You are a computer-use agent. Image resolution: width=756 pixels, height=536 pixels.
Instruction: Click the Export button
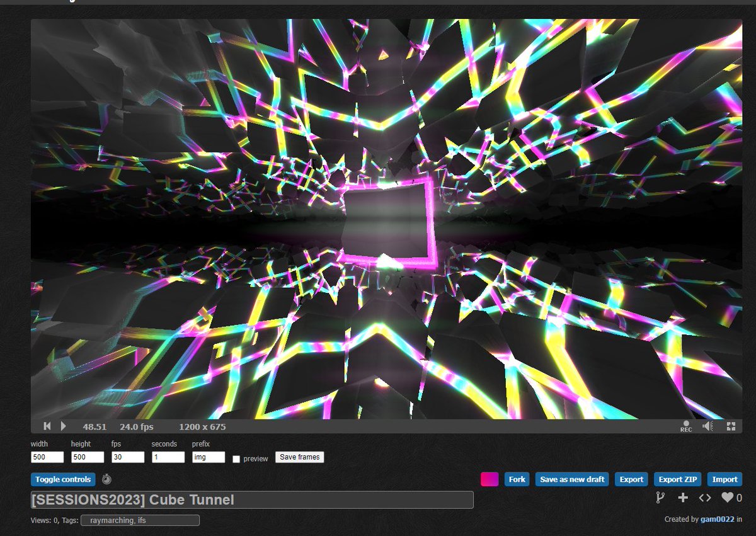631,479
